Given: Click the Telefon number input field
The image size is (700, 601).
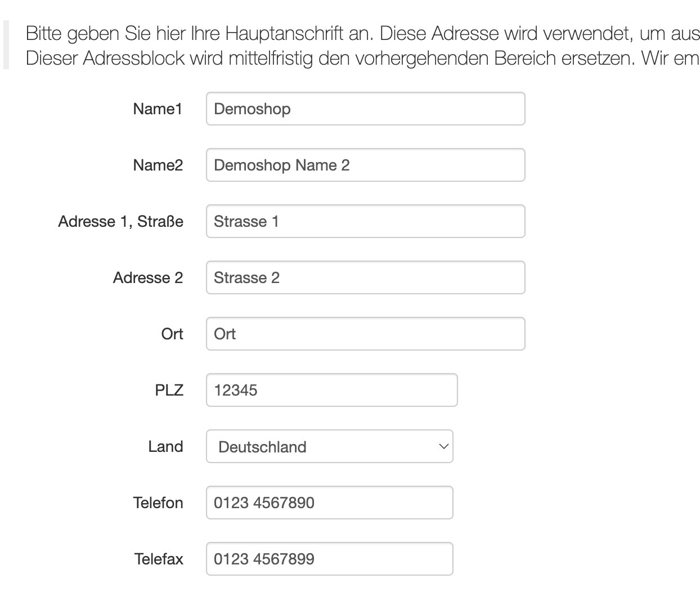Looking at the screenshot, I should tap(329, 503).
